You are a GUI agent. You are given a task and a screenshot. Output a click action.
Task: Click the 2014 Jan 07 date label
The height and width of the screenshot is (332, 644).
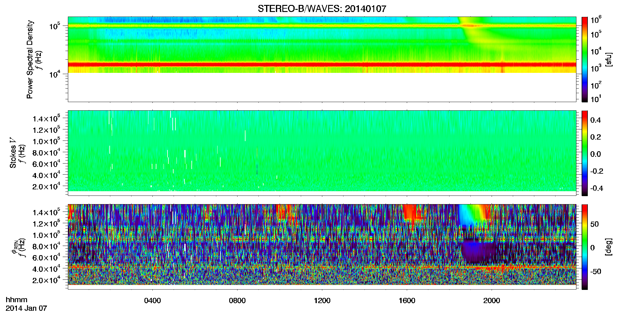(x=26, y=308)
